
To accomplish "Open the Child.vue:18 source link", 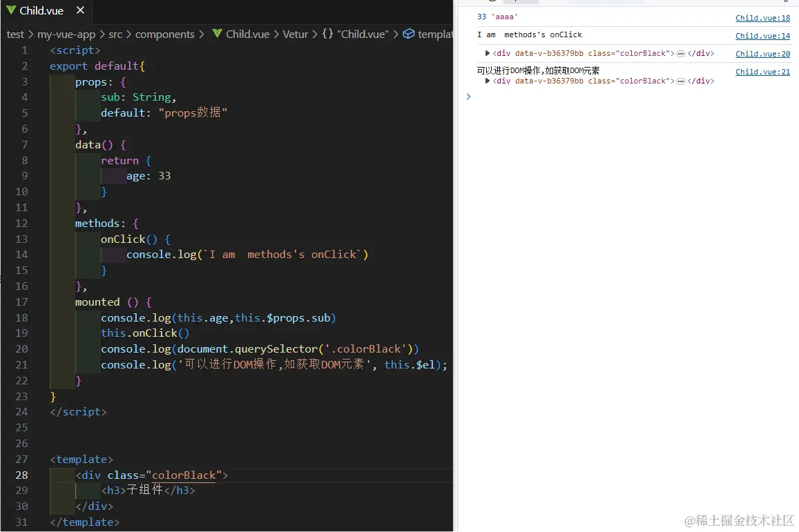I will click(x=762, y=18).
